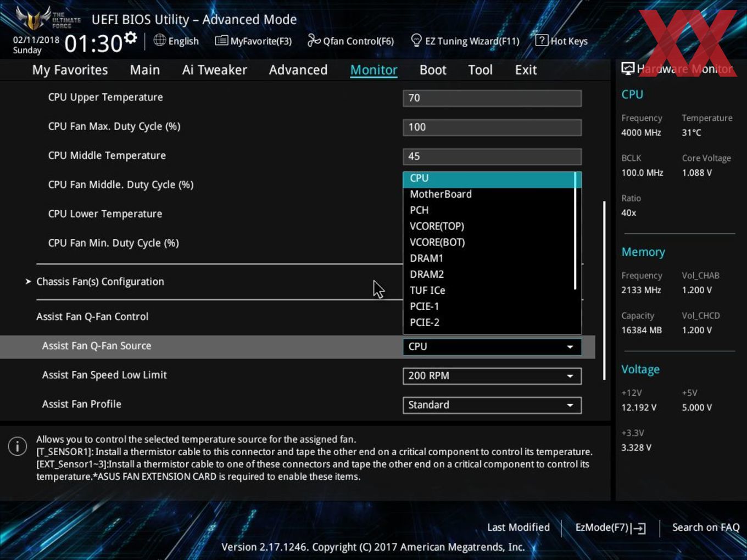Image resolution: width=747 pixels, height=560 pixels.
Task: Click the date 02/11/2018 Sunday
Action: (36, 45)
